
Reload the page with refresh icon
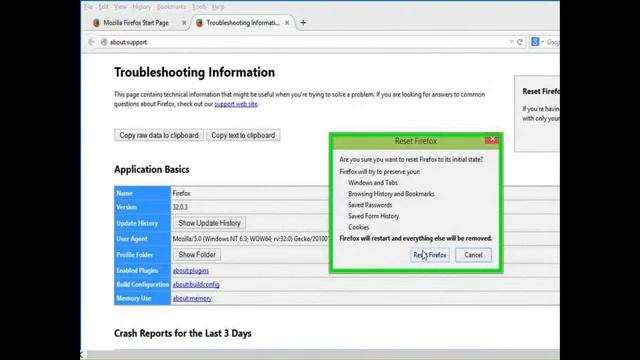pos(520,42)
